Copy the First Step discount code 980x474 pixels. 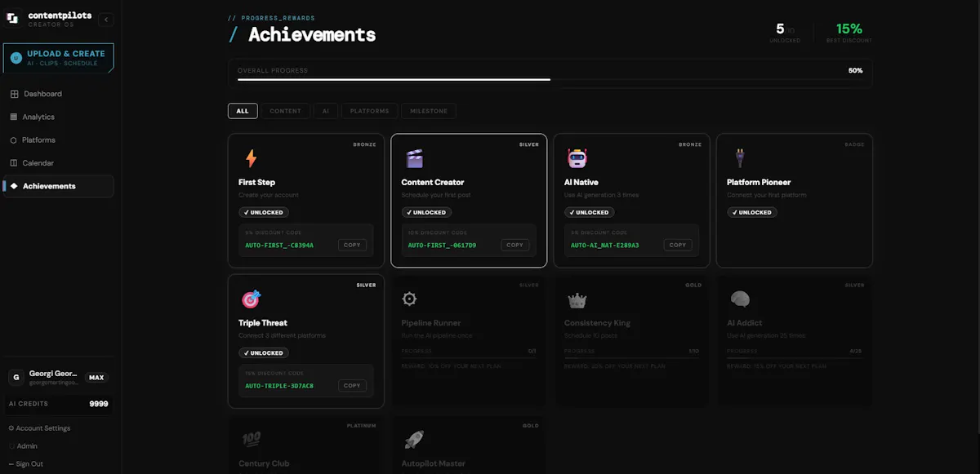(352, 245)
